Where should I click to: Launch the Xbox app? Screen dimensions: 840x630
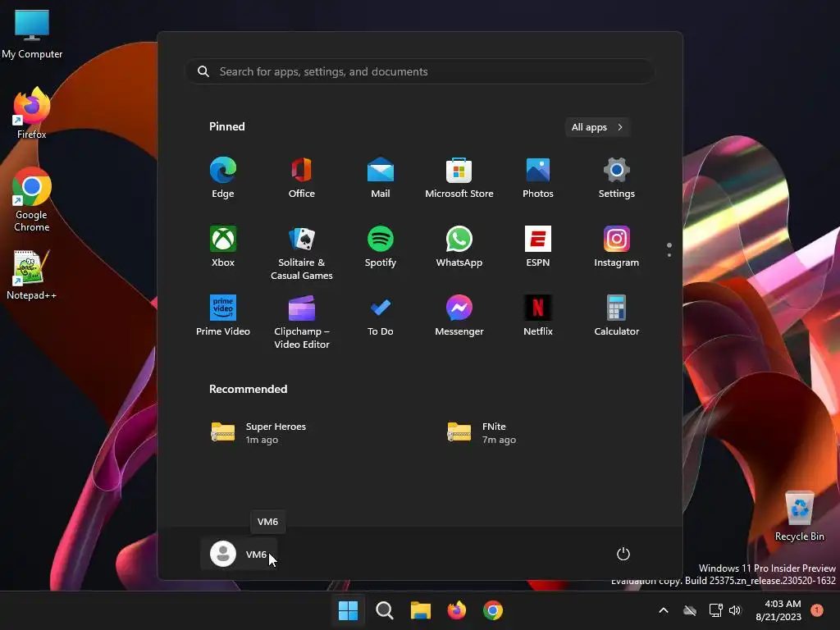pos(223,247)
